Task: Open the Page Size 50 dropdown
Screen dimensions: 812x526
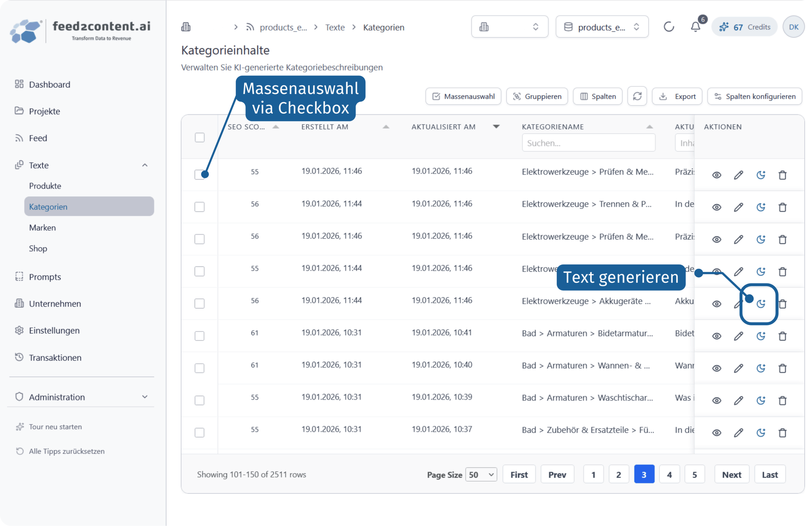Action: [481, 475]
